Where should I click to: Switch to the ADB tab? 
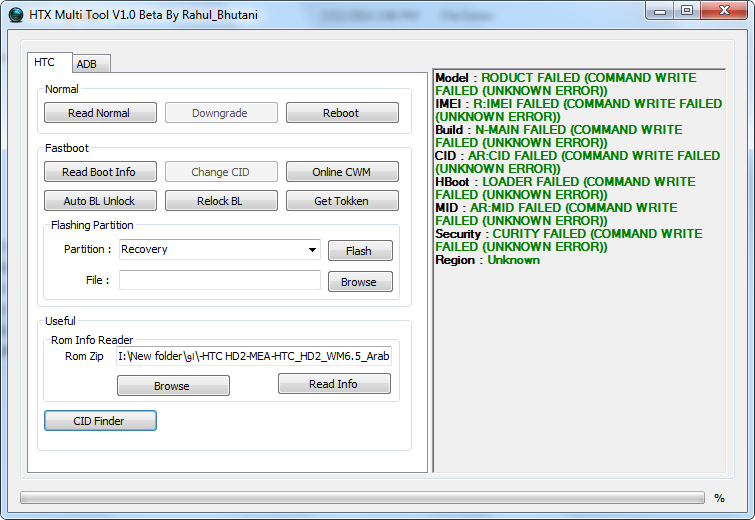coord(91,64)
